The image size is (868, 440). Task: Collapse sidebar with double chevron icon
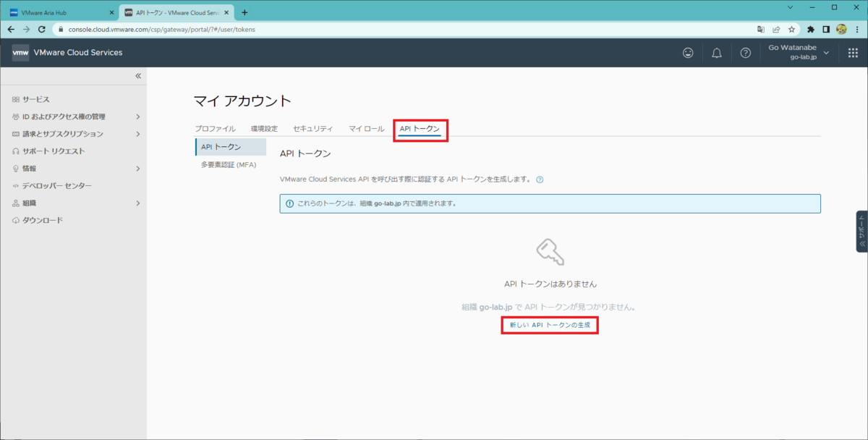[x=138, y=76]
